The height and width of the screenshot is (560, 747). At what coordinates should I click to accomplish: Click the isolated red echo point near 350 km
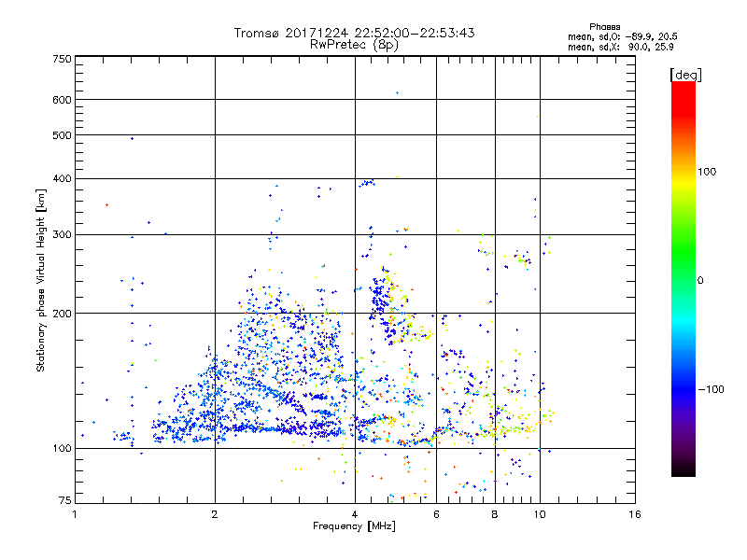[x=106, y=204]
